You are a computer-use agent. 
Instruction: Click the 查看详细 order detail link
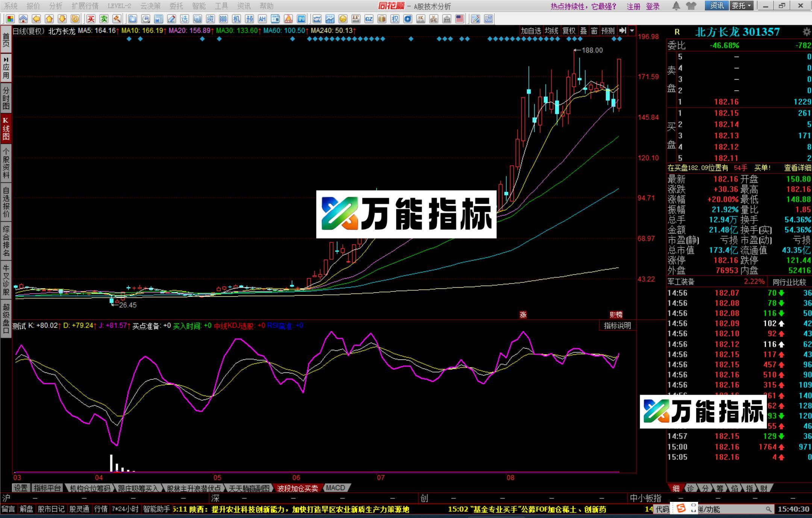click(798, 168)
